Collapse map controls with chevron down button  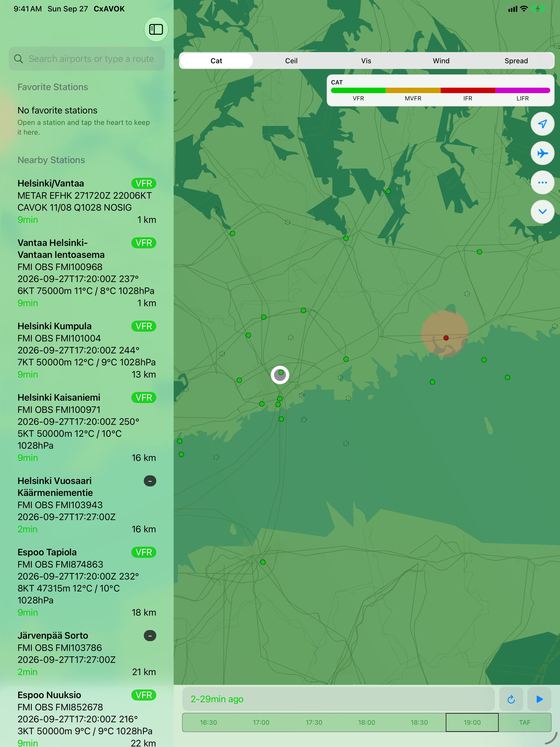(x=542, y=212)
